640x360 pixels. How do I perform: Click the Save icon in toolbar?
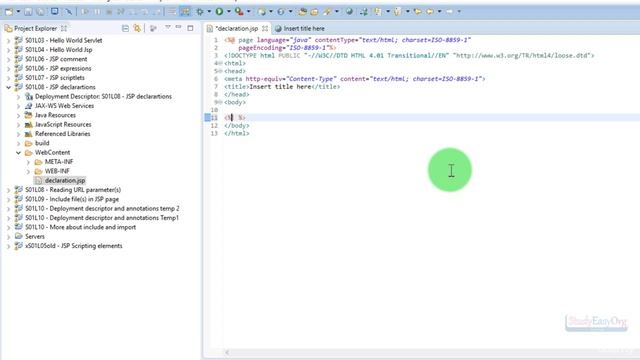click(28, 12)
